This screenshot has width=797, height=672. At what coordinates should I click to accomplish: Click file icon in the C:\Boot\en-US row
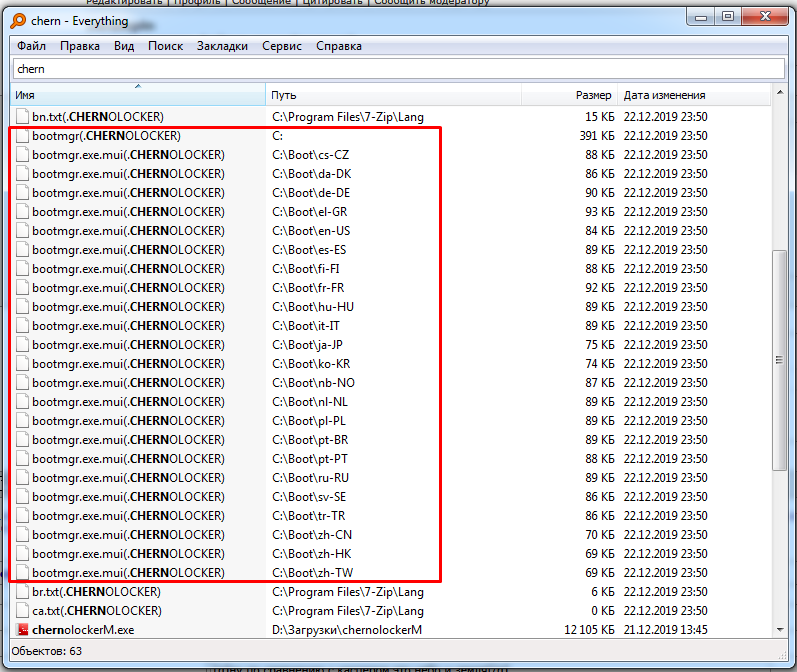tap(22, 231)
